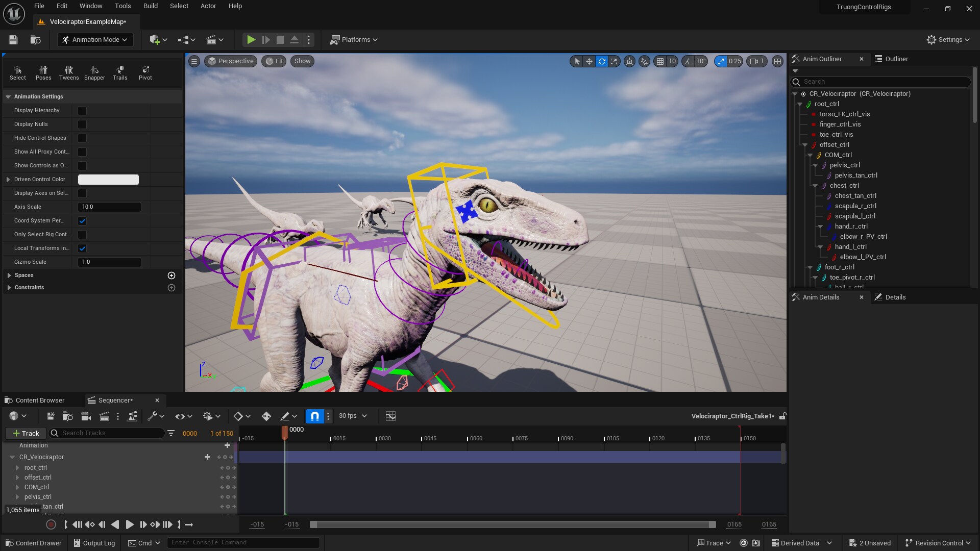Open the Actor menu
The image size is (980, 551).
coord(208,6)
